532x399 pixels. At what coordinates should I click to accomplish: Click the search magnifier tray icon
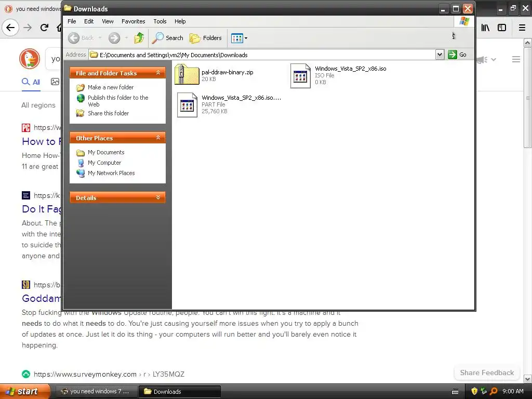coord(494,392)
